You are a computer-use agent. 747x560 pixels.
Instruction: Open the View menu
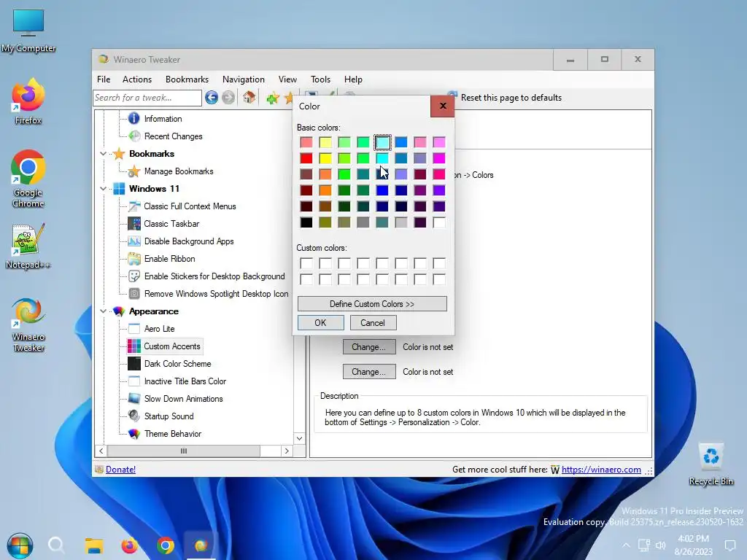click(x=287, y=79)
